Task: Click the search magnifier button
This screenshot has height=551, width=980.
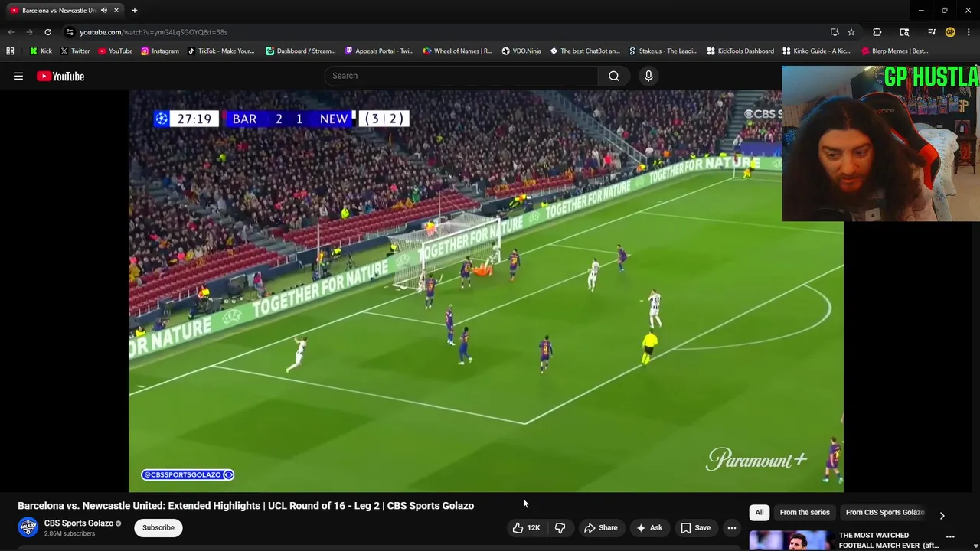Action: click(614, 76)
